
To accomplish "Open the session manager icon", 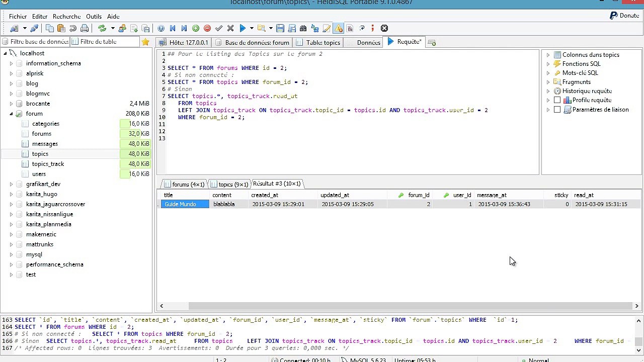I will [x=14, y=28].
